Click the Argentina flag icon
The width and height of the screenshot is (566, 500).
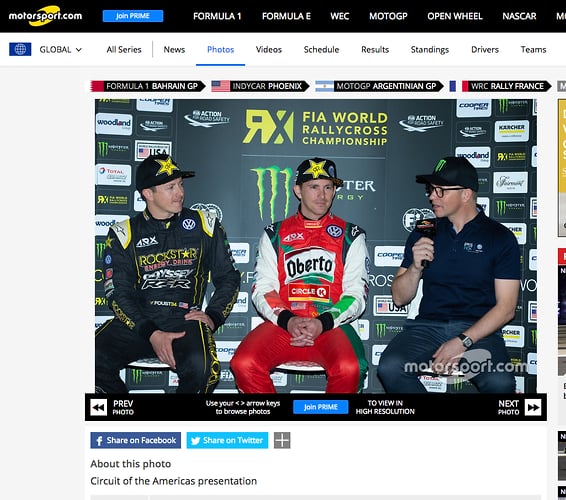(325, 86)
